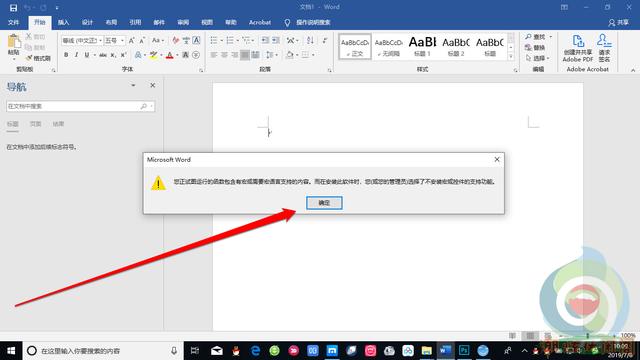Open the Select dropdown in editing group
This screenshot has width=640, height=360.
(537, 58)
